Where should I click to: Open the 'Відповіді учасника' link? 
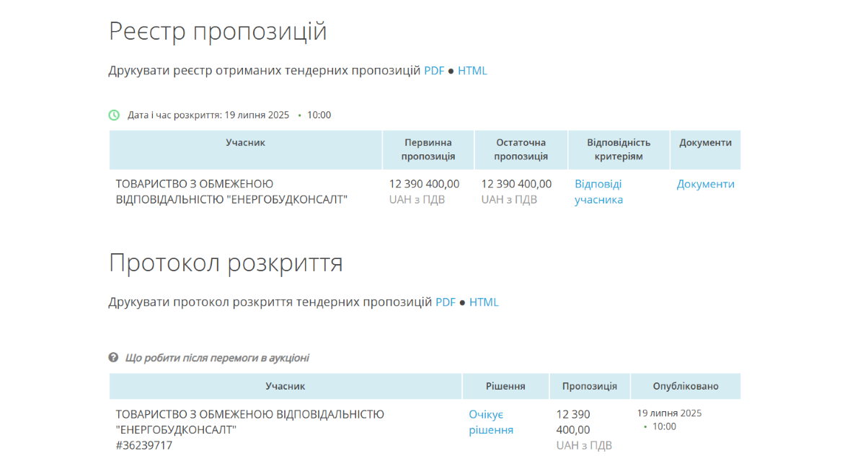pyautogui.click(x=598, y=192)
